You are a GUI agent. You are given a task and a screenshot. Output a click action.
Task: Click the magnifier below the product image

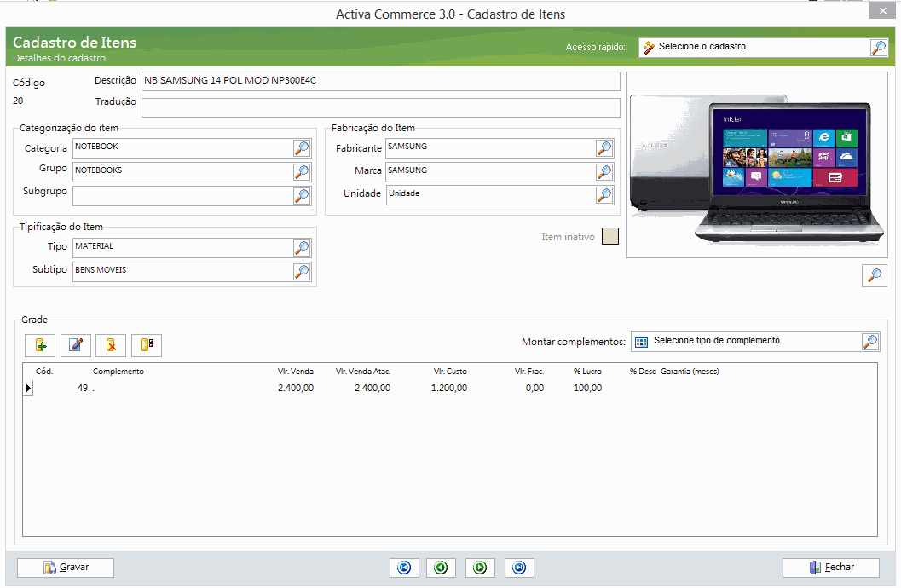click(x=875, y=275)
